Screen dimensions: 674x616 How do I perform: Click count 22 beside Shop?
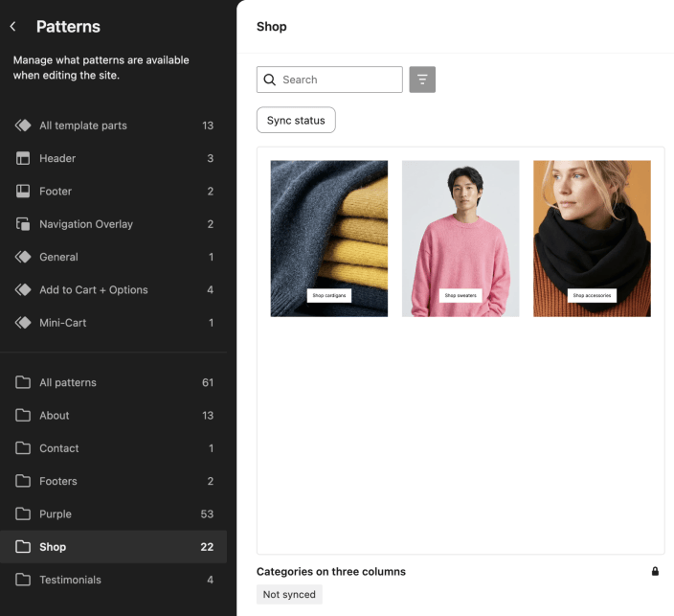click(207, 547)
